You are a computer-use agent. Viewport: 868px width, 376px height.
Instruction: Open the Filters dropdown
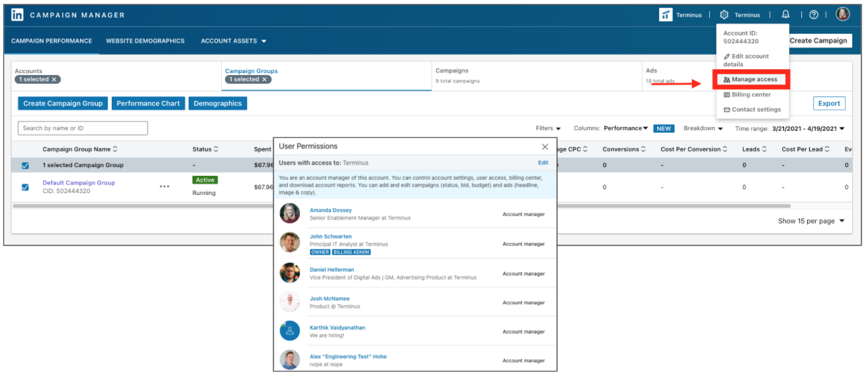pyautogui.click(x=548, y=128)
